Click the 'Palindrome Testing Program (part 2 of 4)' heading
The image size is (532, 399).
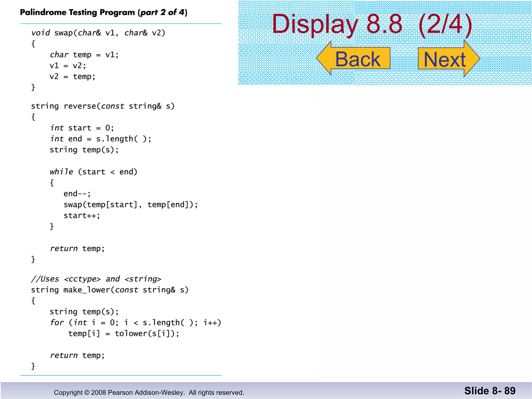coord(104,12)
